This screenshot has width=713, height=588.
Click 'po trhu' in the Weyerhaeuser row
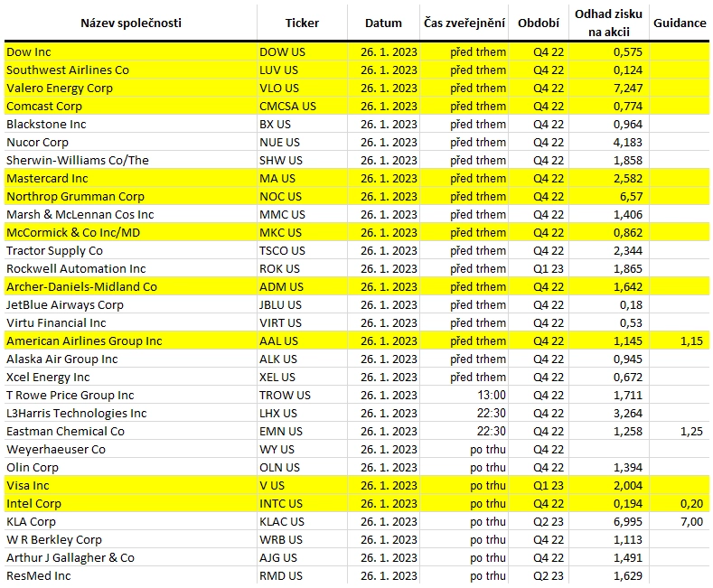click(488, 450)
